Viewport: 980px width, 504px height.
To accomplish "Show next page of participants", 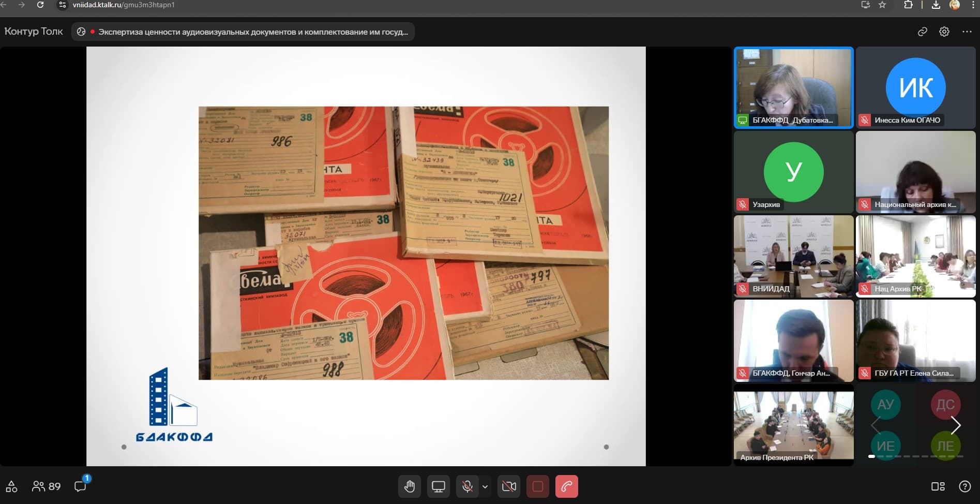I will click(x=956, y=425).
